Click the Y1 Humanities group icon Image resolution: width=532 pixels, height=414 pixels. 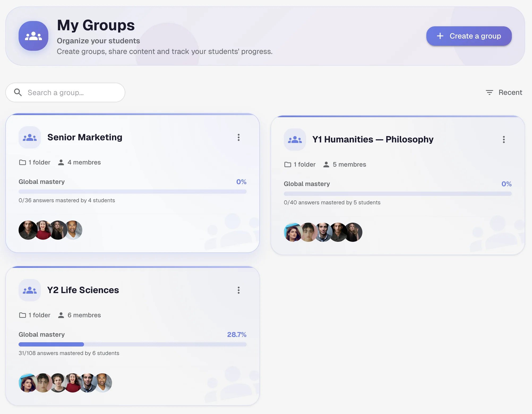[x=295, y=140]
